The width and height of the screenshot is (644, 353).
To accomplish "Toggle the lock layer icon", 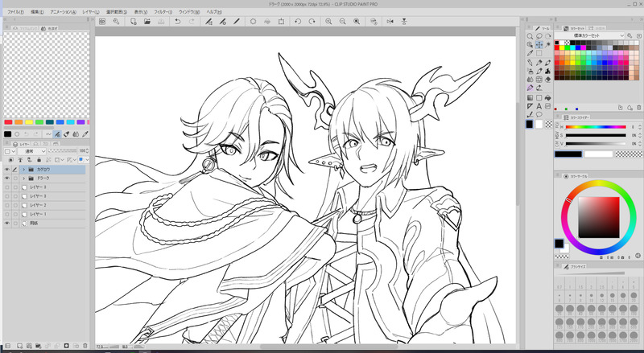I will [39, 160].
